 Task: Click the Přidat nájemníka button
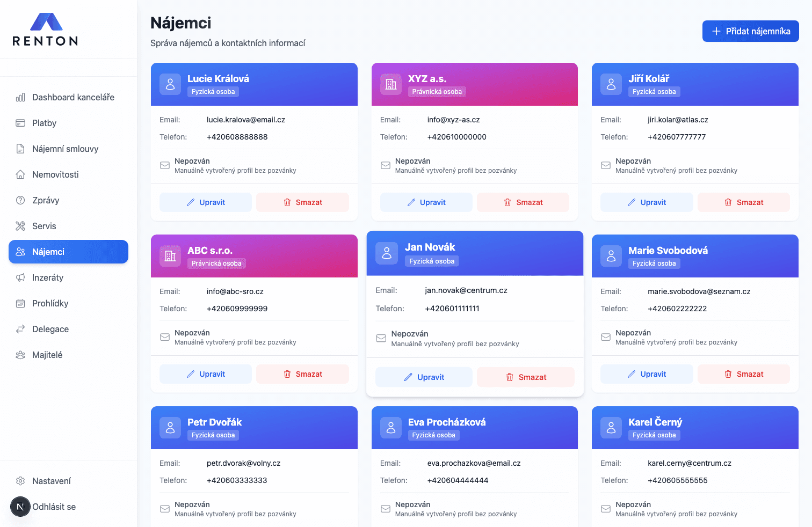(x=750, y=31)
